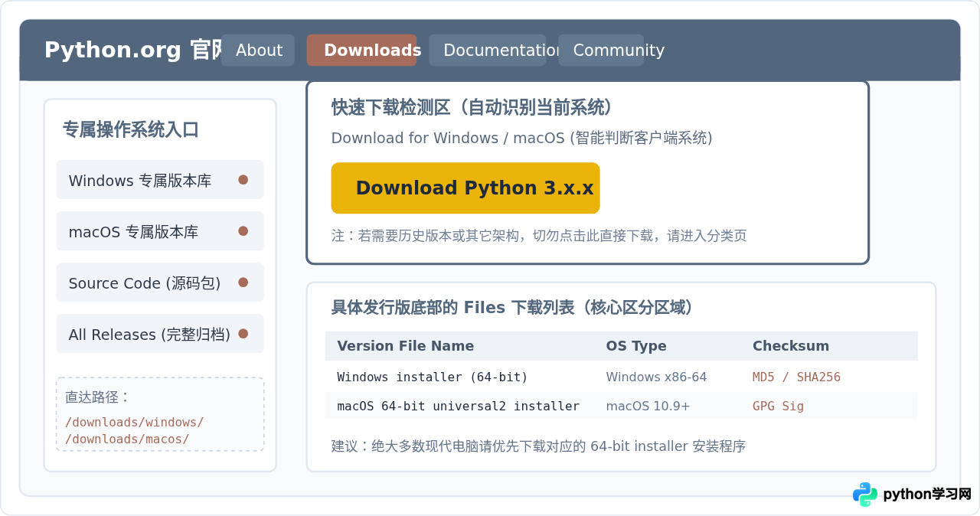980x516 pixels.
Task: Open the MD5 / SHA256 checksum link
Action: [x=796, y=377]
